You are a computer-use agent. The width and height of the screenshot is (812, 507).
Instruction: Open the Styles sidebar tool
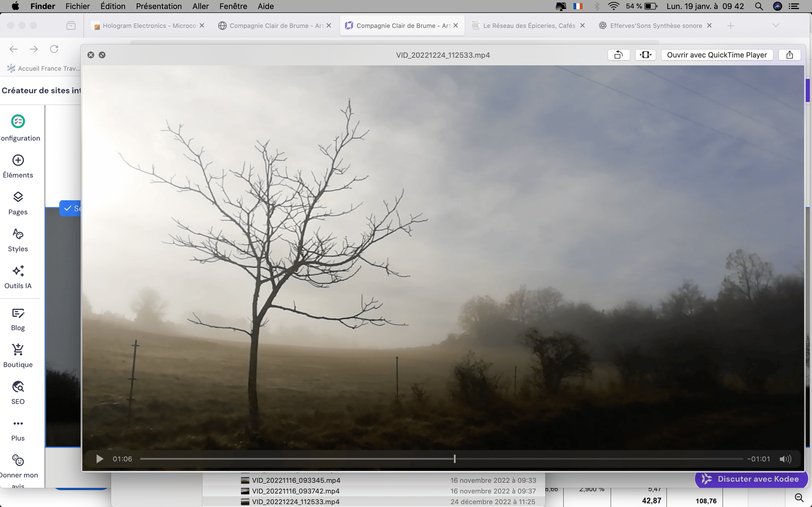[x=18, y=240]
